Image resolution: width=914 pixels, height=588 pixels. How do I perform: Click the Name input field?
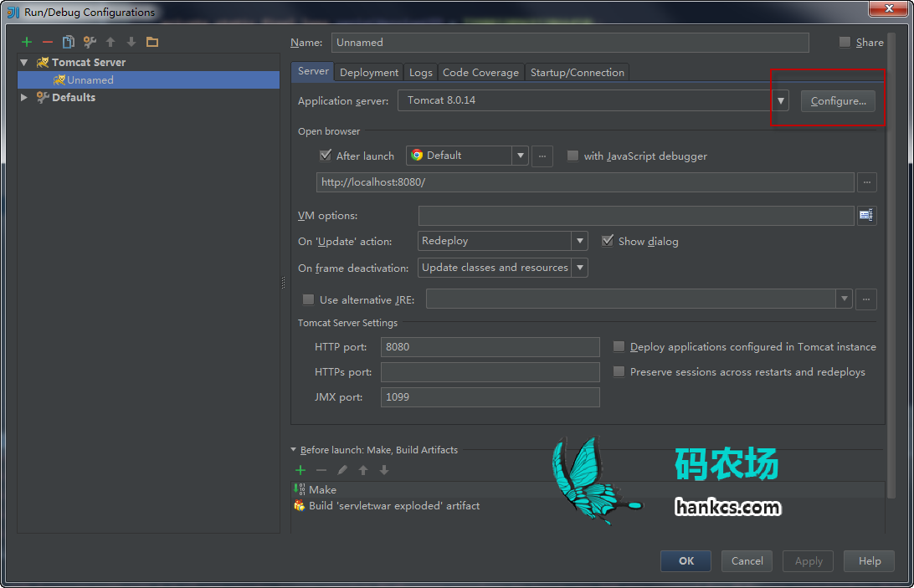click(570, 43)
